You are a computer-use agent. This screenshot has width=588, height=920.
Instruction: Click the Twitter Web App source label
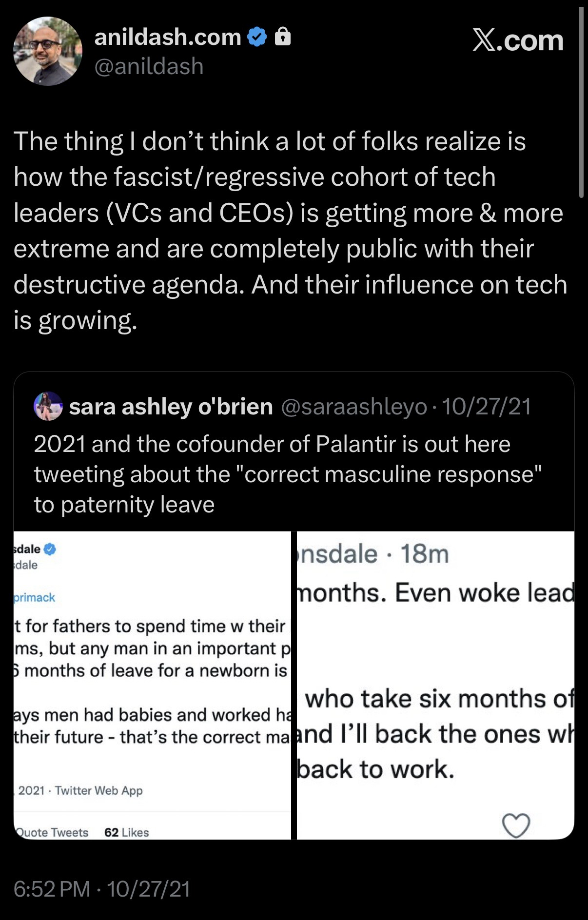click(98, 790)
